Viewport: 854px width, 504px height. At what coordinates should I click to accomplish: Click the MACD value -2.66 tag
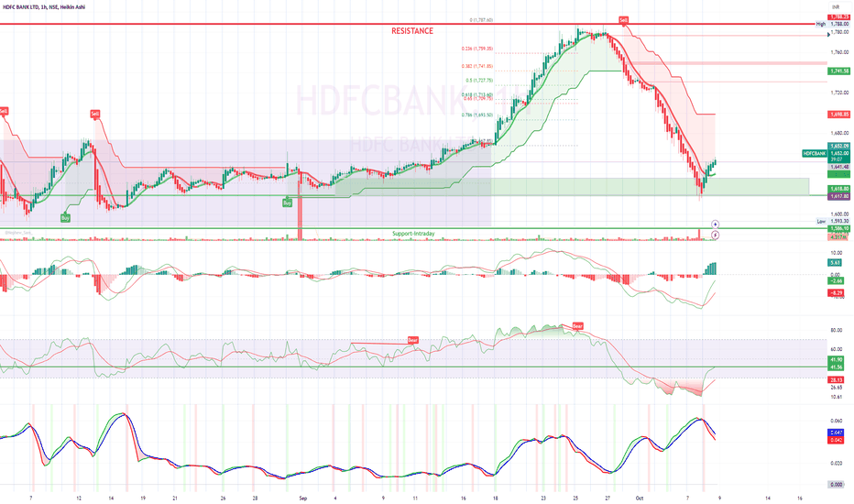(x=836, y=280)
